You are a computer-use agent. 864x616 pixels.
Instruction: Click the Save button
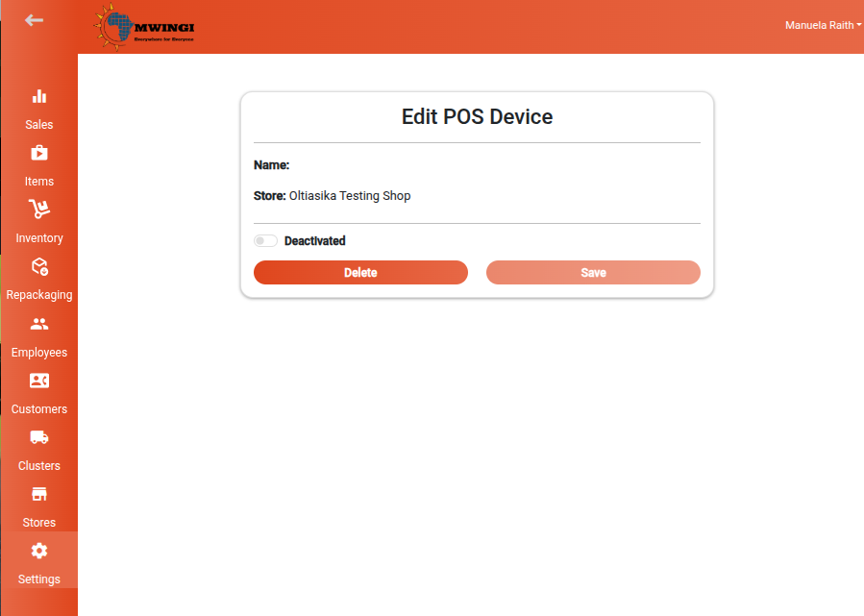click(593, 273)
